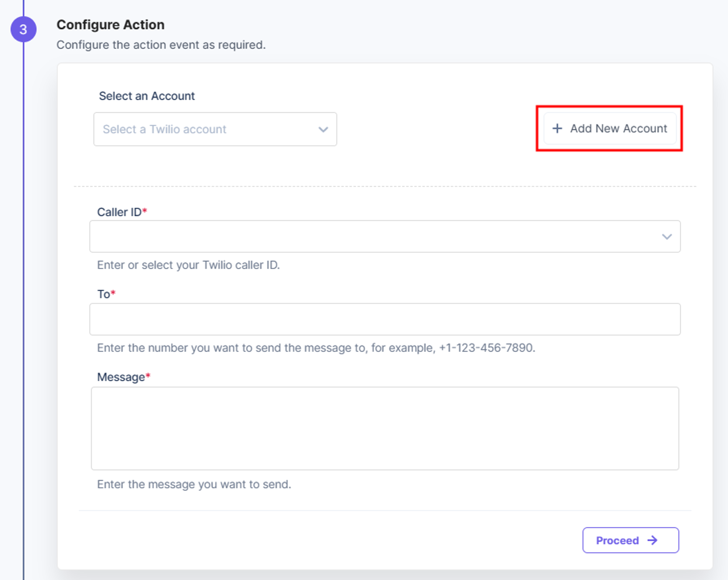
Task: Click the Proceed button text
Action: 617,541
